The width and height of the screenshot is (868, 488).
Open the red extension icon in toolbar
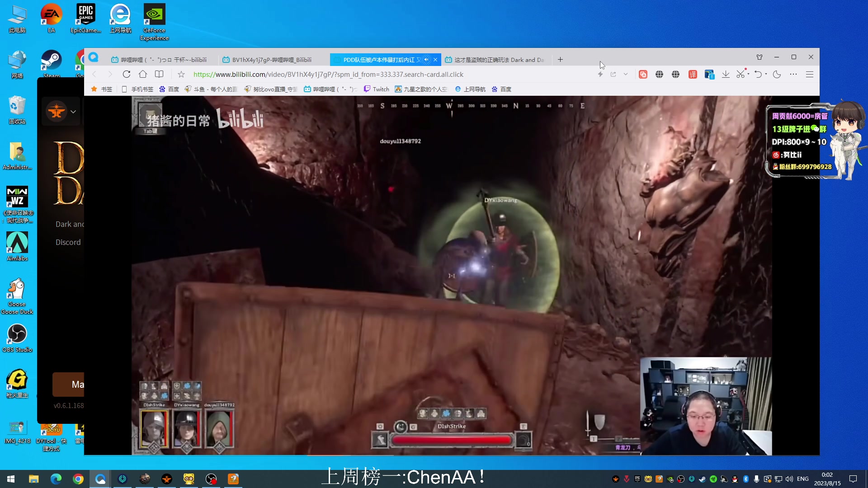pos(643,75)
